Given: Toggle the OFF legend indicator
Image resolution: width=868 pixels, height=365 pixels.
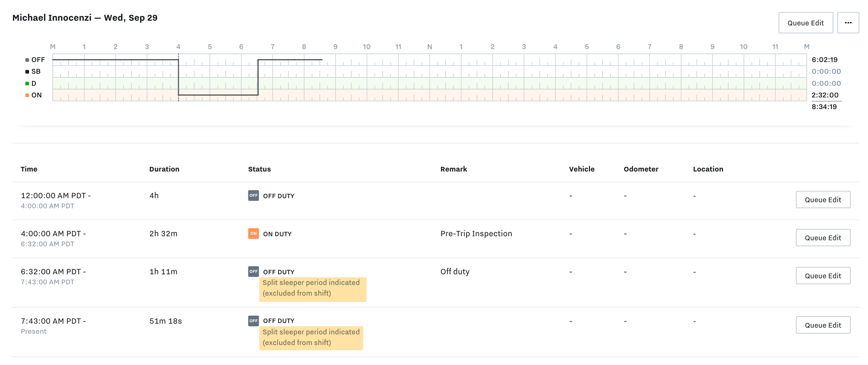Looking at the screenshot, I should click(27, 59).
